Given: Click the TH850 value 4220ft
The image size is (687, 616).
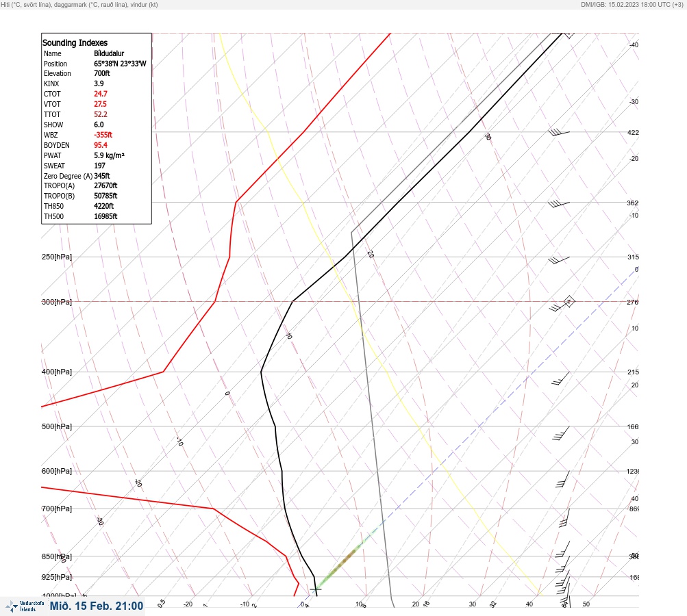Looking at the screenshot, I should [x=104, y=206].
